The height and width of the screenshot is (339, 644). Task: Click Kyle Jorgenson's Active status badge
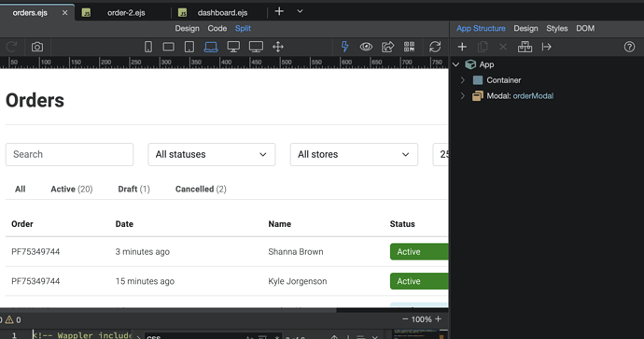[419, 281]
